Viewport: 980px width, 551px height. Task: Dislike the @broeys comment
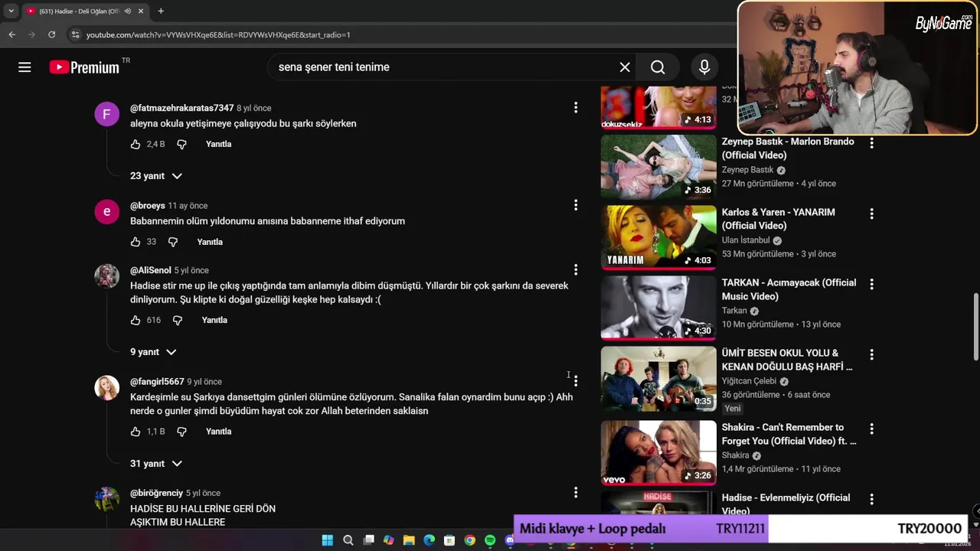173,242
